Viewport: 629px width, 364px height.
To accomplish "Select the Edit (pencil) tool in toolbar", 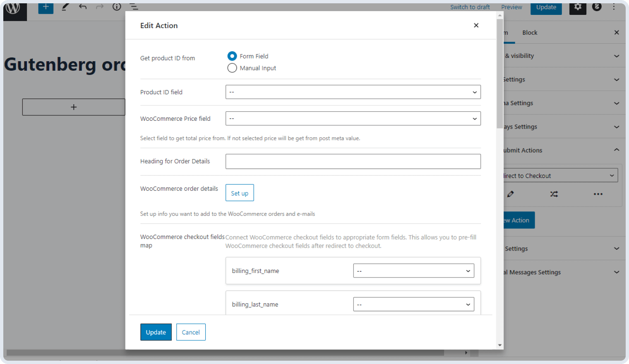I will tap(65, 7).
